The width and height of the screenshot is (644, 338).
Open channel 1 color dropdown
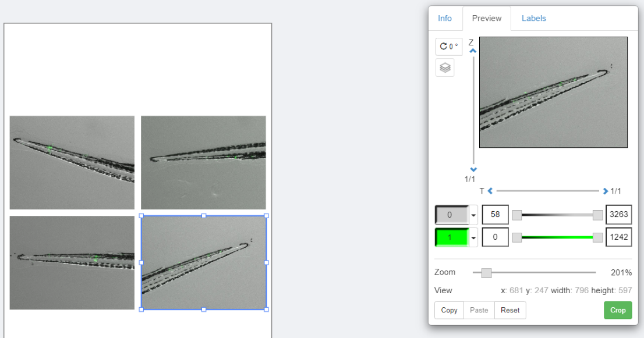coord(473,237)
